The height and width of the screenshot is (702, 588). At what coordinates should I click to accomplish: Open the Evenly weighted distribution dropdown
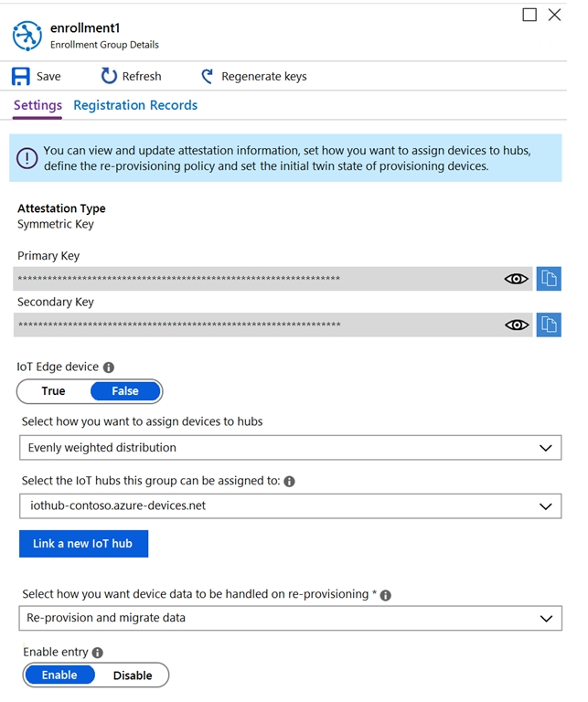[290, 448]
